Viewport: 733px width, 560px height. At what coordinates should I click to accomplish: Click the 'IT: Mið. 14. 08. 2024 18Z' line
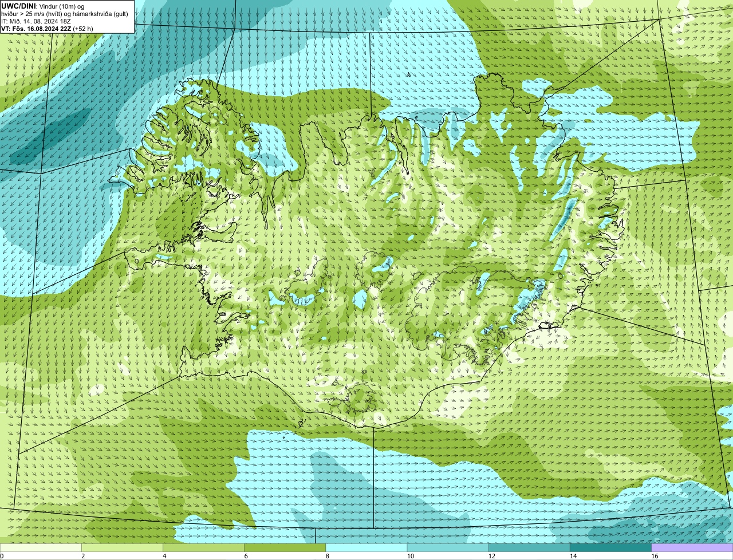pos(36,21)
